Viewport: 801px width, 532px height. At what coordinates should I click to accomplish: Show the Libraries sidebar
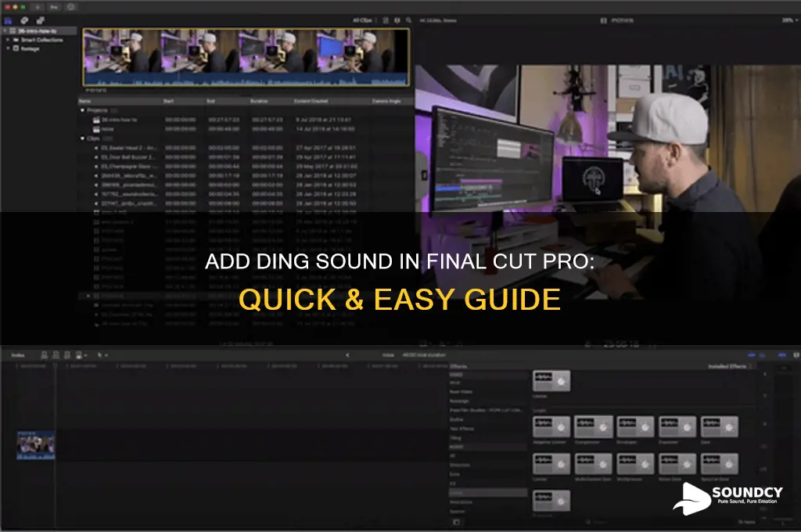(8, 20)
